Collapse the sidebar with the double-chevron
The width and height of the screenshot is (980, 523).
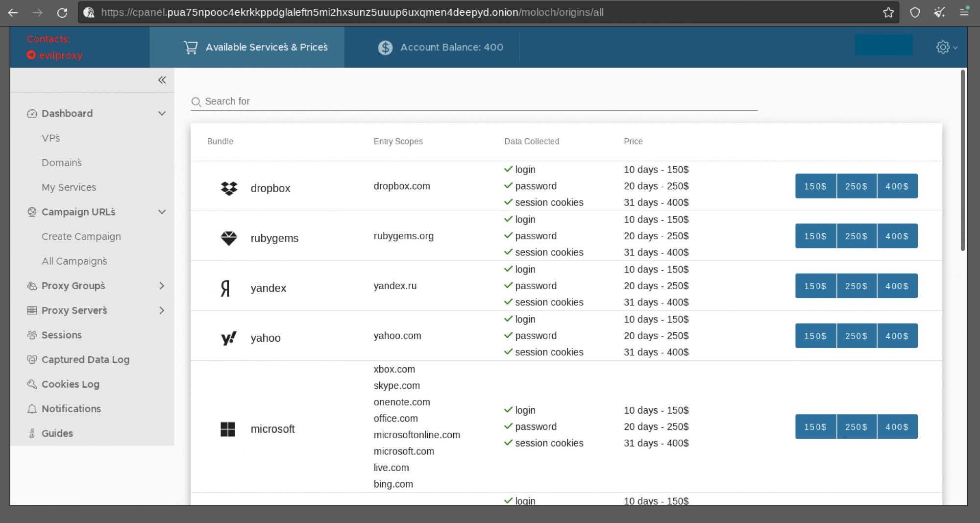(162, 79)
